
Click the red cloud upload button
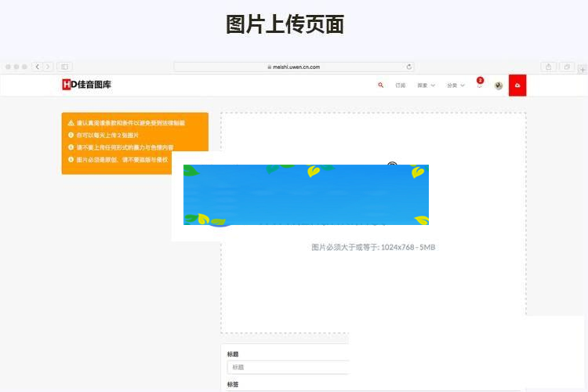517,85
